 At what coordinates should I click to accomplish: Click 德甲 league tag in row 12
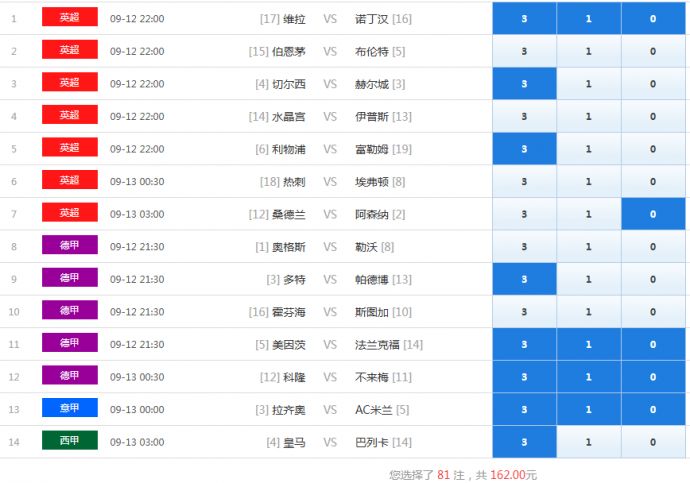click(70, 375)
